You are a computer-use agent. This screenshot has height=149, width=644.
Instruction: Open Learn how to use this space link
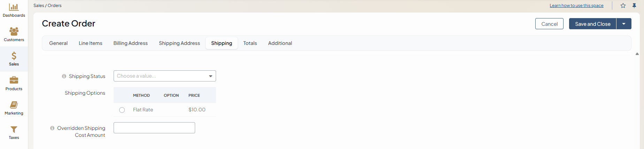[576, 6]
